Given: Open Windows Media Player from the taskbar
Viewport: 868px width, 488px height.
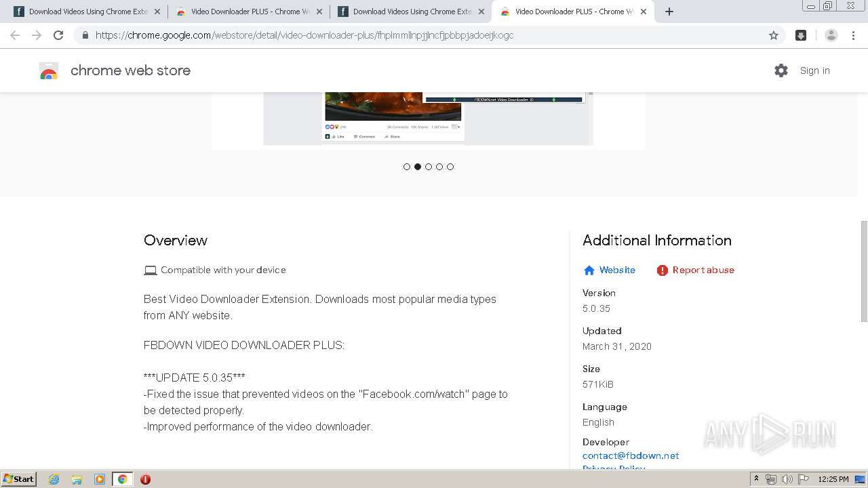Looking at the screenshot, I should [100, 479].
